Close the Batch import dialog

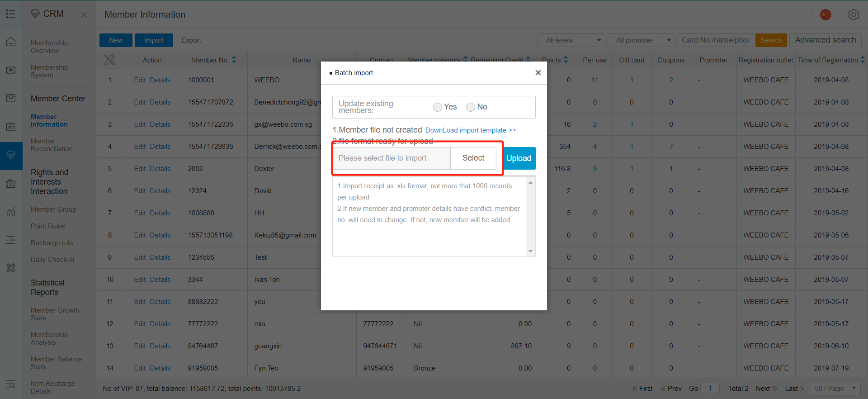[538, 72]
